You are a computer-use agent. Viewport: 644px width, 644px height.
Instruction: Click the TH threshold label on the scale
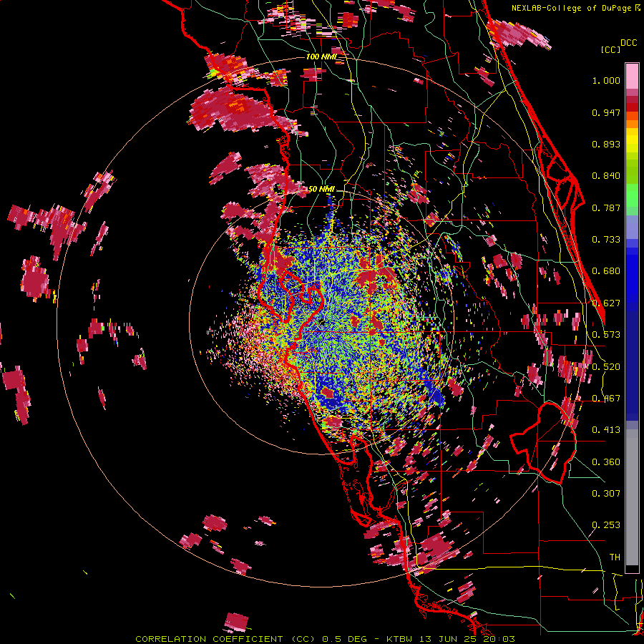[x=615, y=557]
